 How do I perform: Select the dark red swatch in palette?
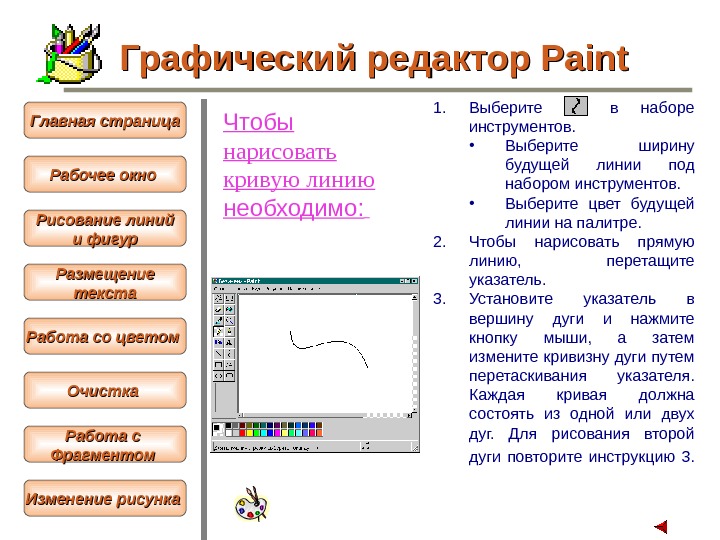coord(242,426)
